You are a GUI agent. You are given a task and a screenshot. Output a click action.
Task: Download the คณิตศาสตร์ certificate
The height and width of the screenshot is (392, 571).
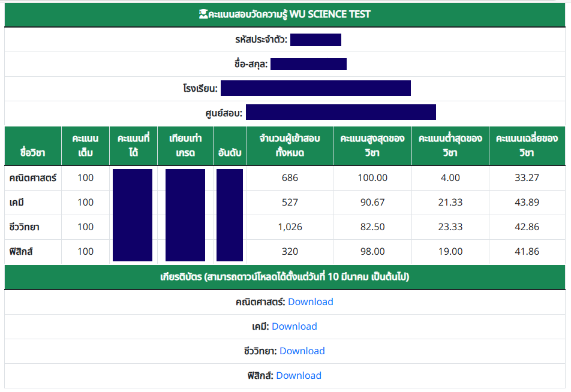310,302
